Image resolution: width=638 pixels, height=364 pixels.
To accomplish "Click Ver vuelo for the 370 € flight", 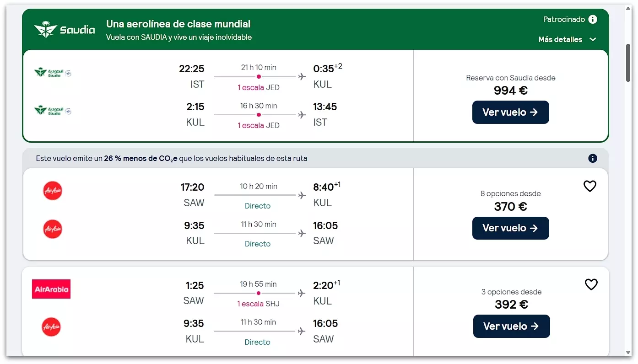I will (510, 228).
